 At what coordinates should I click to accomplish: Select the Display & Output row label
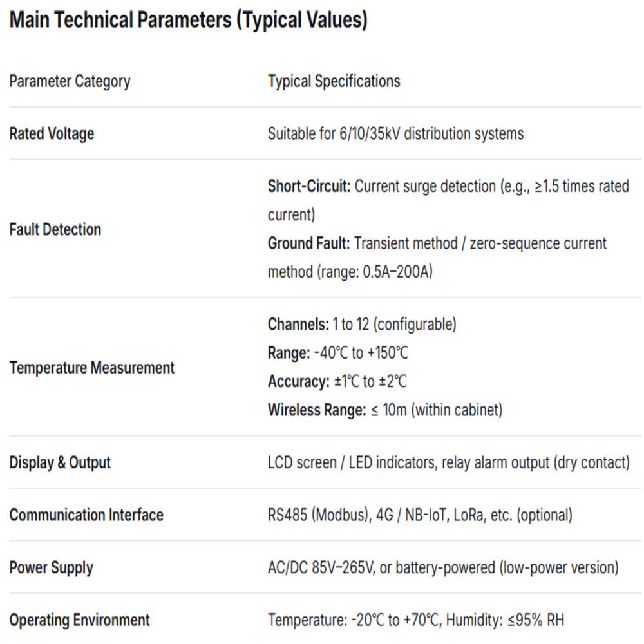pyautogui.click(x=60, y=463)
